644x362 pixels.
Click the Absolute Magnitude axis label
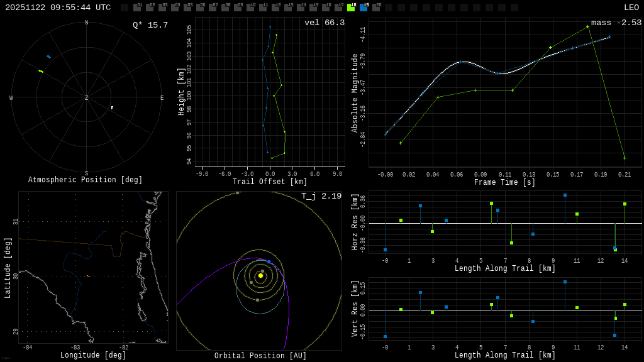[355, 93]
